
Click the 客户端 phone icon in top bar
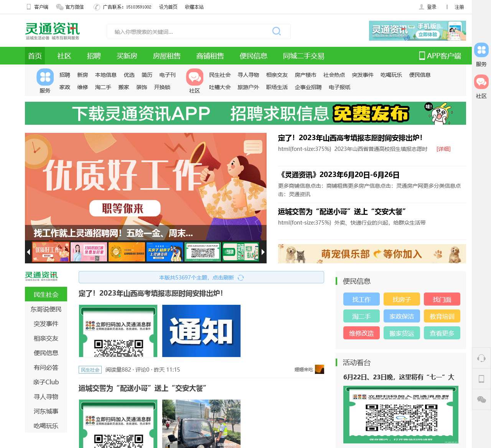(x=28, y=7)
